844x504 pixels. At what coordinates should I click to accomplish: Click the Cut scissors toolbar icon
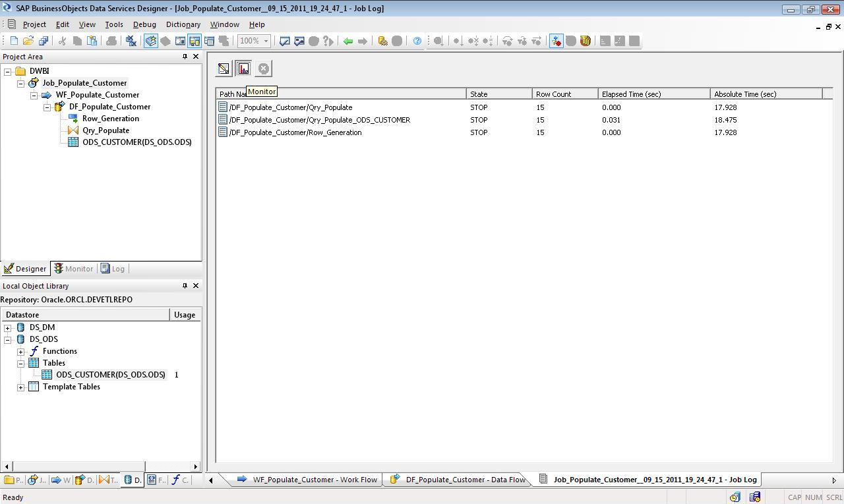[x=63, y=41]
